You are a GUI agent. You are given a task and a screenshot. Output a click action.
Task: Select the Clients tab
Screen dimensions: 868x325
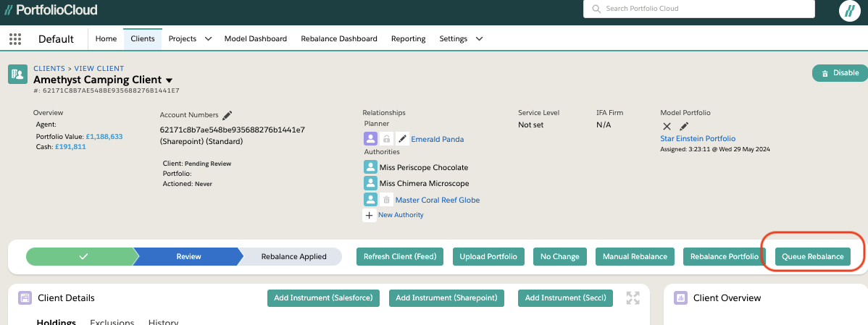[143, 38]
